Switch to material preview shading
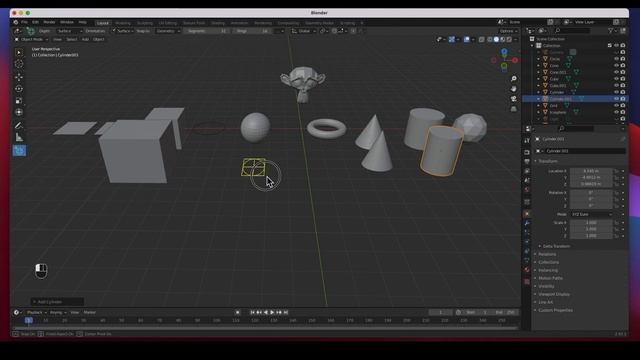 pos(503,40)
